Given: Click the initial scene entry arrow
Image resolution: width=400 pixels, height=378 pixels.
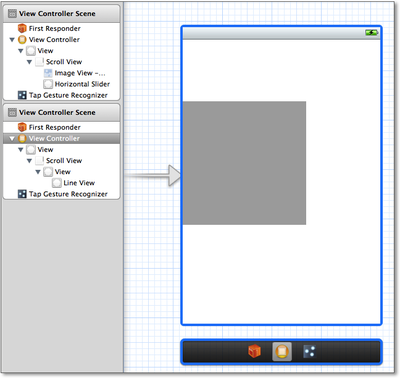Looking at the screenshot, I should coord(154,175).
